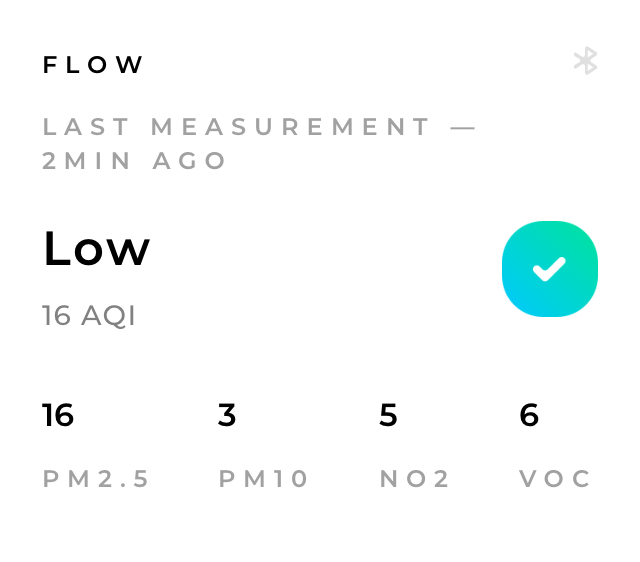This screenshot has width=640, height=562.
Task: Select the PM10 pollutant label
Action: click(264, 479)
